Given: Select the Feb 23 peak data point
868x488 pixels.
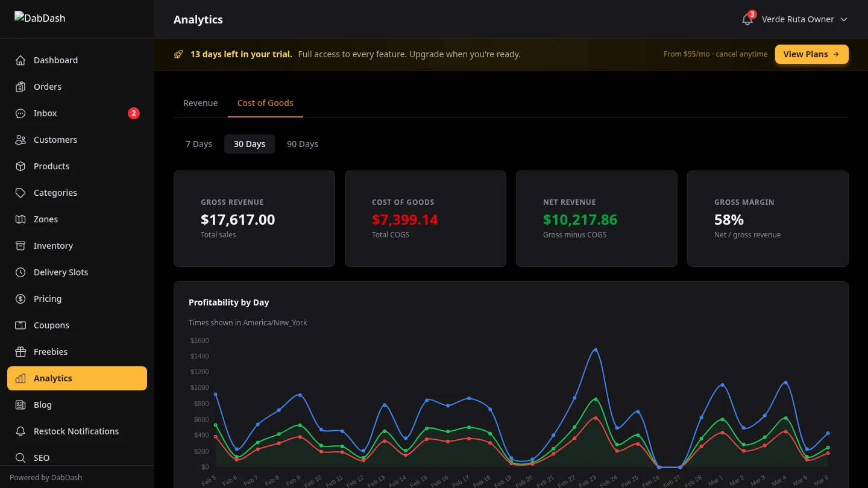Looking at the screenshot, I should point(595,349).
